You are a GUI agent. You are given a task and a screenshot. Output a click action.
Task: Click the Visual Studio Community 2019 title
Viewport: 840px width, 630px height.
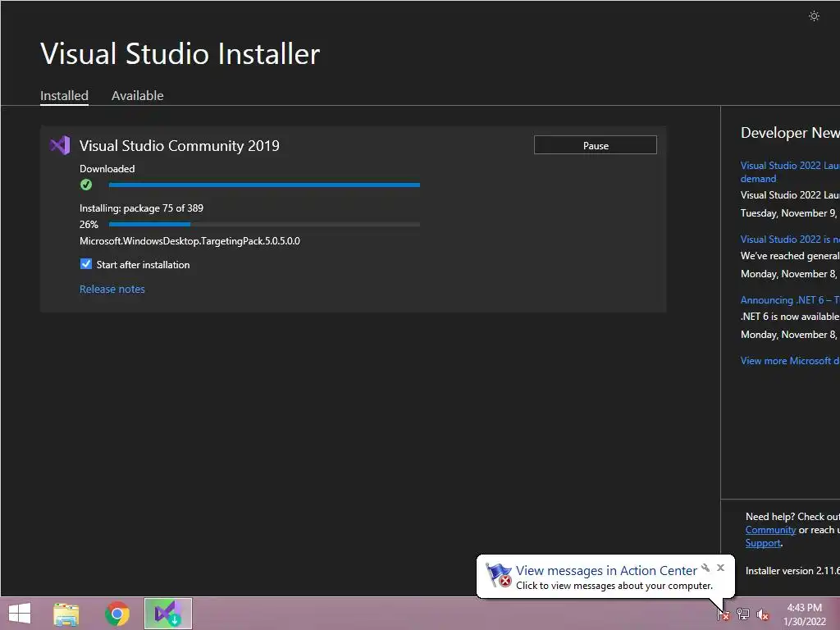[180, 146]
